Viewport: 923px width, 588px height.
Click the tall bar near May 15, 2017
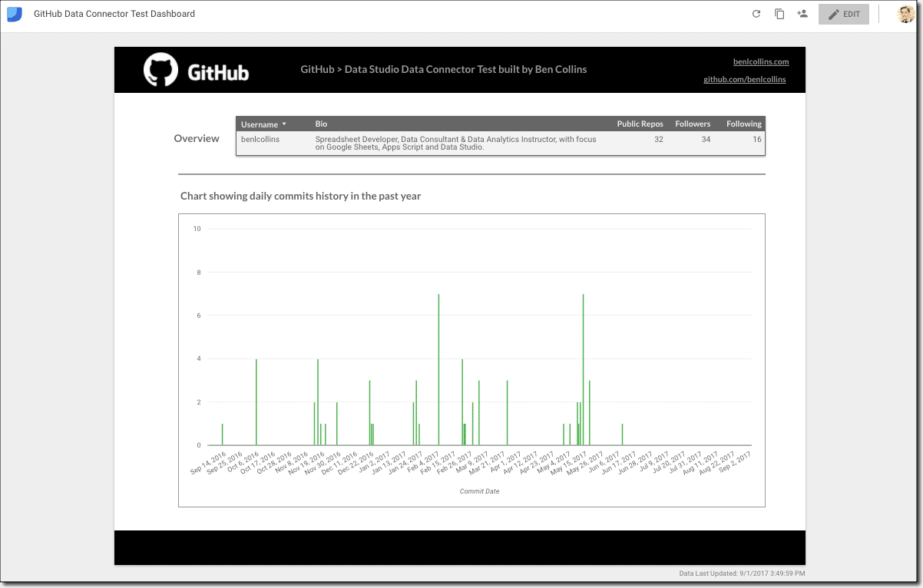pyautogui.click(x=583, y=369)
